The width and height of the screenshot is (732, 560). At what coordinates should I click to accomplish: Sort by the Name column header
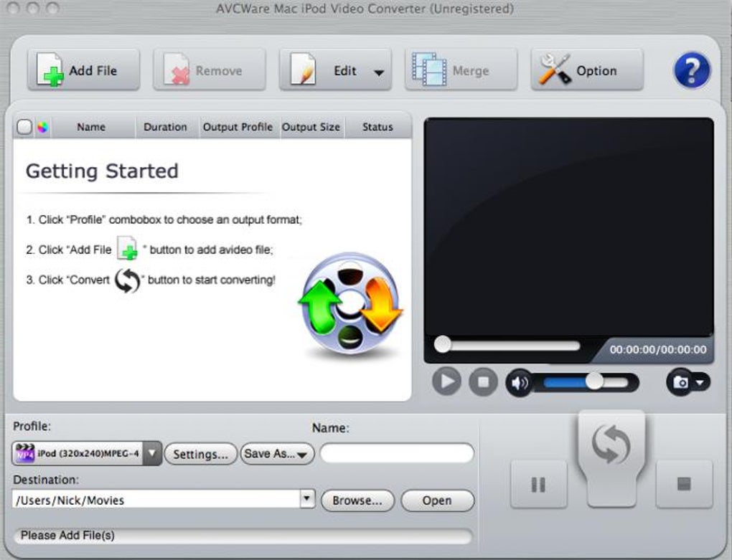tap(91, 127)
